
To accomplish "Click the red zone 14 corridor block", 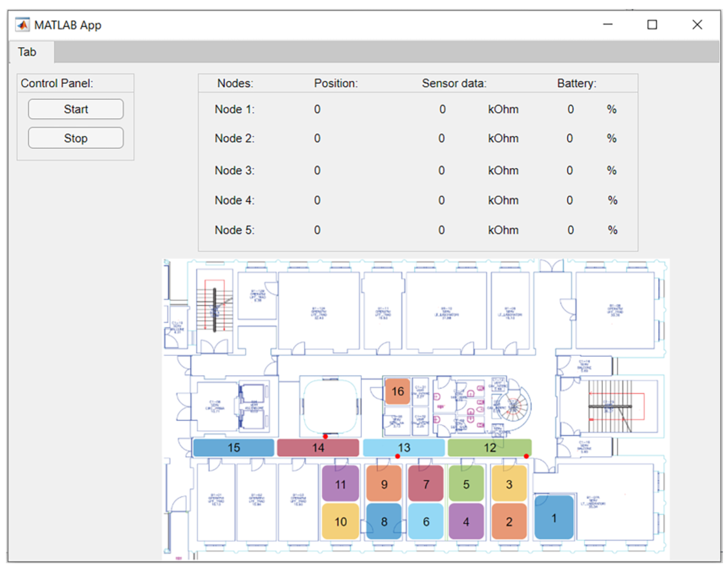I will 318,448.
